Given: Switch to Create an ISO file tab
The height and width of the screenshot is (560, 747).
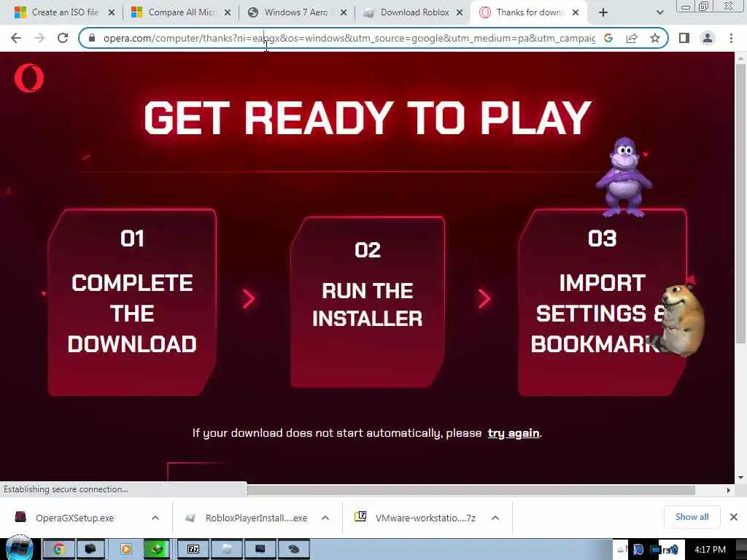Looking at the screenshot, I should pos(64,12).
